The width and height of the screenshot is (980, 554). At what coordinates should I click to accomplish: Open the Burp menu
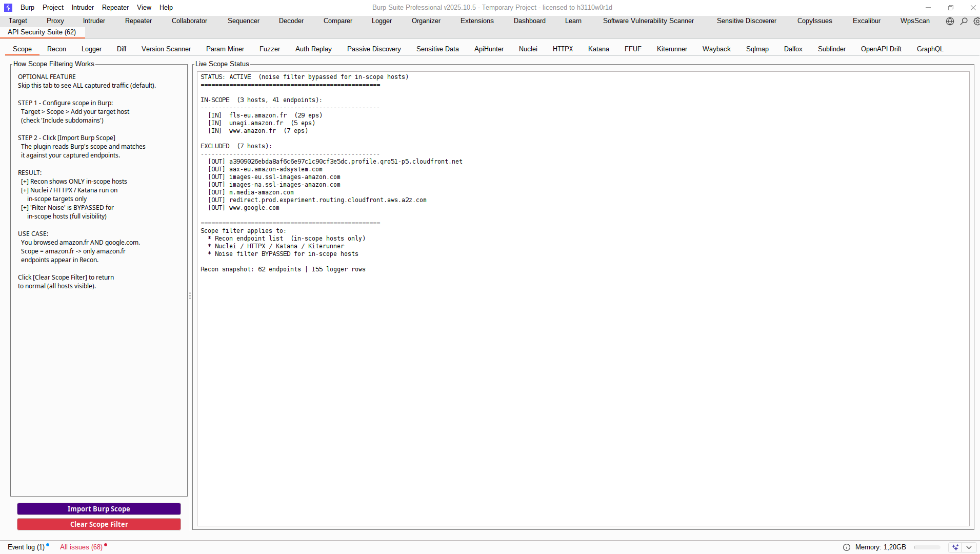(x=28, y=8)
